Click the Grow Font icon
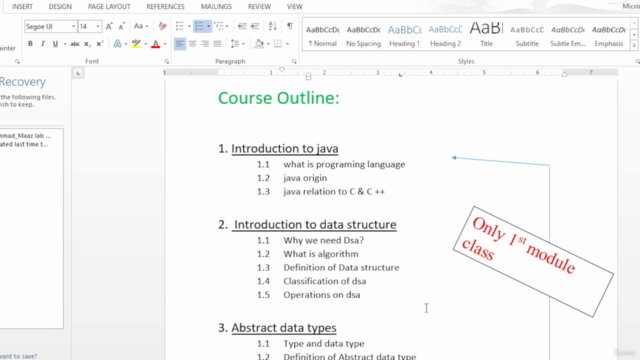The width and height of the screenshot is (640, 360). click(109, 27)
